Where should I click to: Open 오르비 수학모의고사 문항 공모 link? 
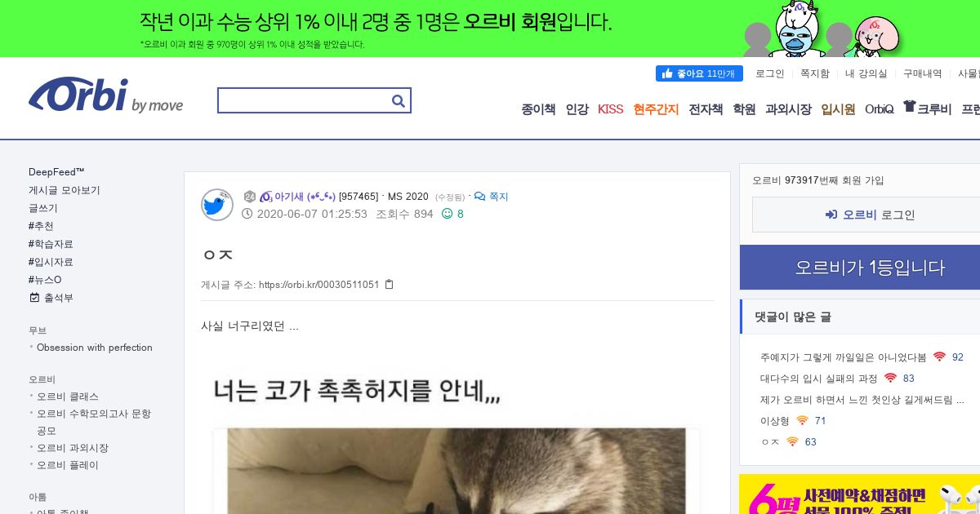(x=94, y=422)
